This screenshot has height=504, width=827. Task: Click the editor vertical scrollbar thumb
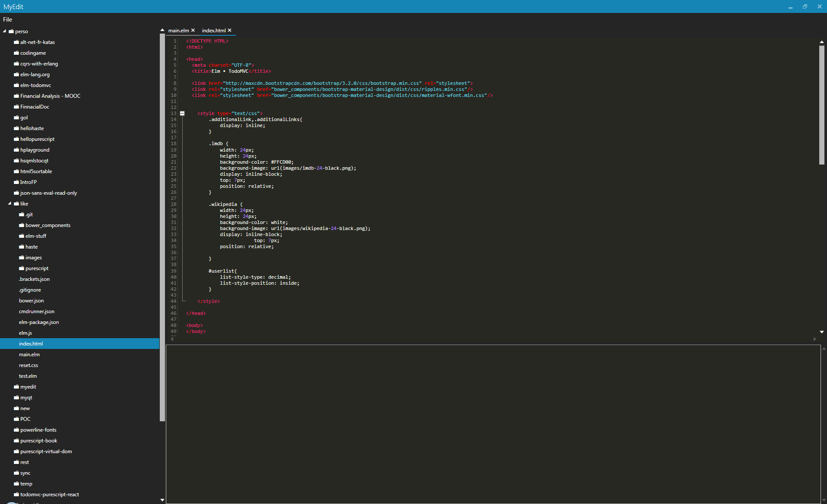pos(822,105)
